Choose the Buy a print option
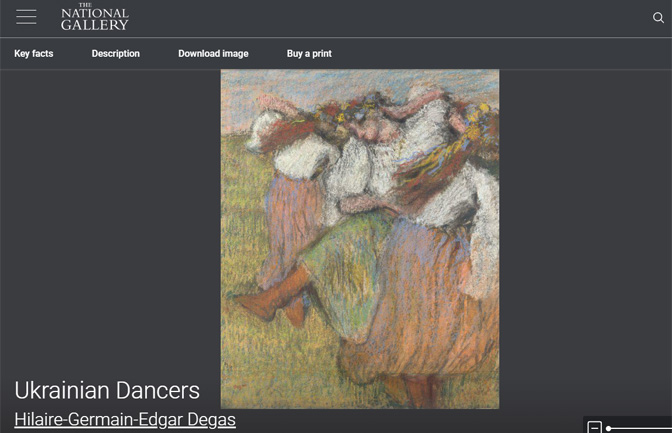 point(309,54)
